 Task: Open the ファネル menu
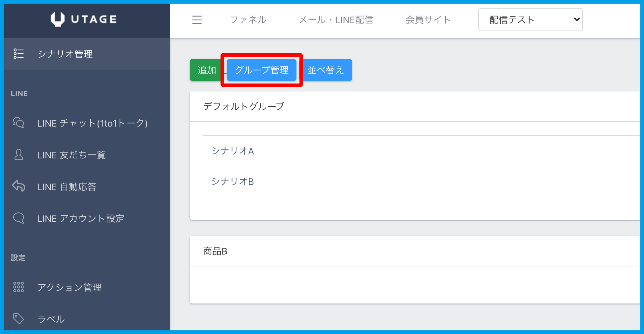(248, 20)
